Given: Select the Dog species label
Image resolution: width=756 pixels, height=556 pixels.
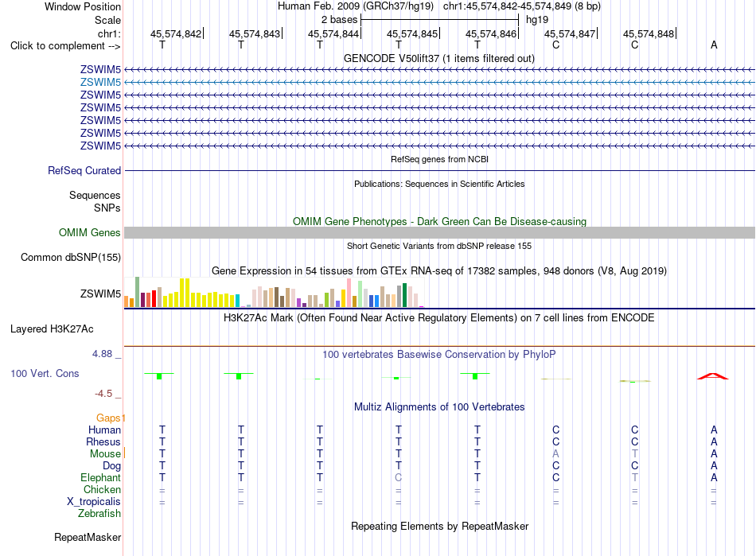Looking at the screenshot, I should click(x=112, y=466).
